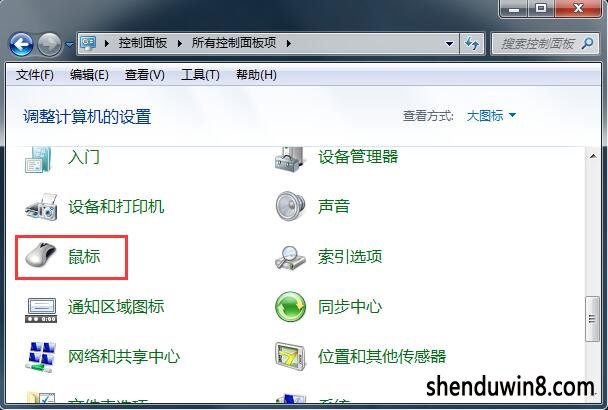Open the 位置和其他传感器 map icon
The width and height of the screenshot is (608, 410).
click(290, 356)
